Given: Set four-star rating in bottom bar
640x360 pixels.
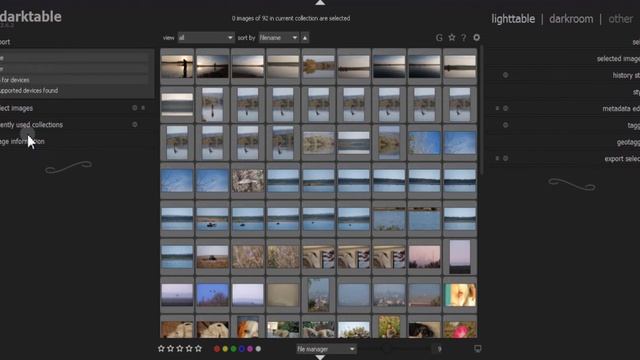Looking at the screenshot, I should pyautogui.click(x=189, y=349).
